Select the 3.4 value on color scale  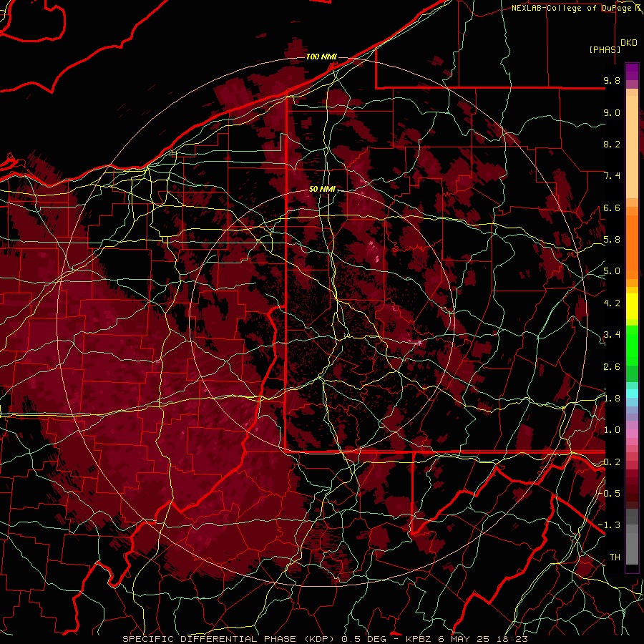[612, 335]
